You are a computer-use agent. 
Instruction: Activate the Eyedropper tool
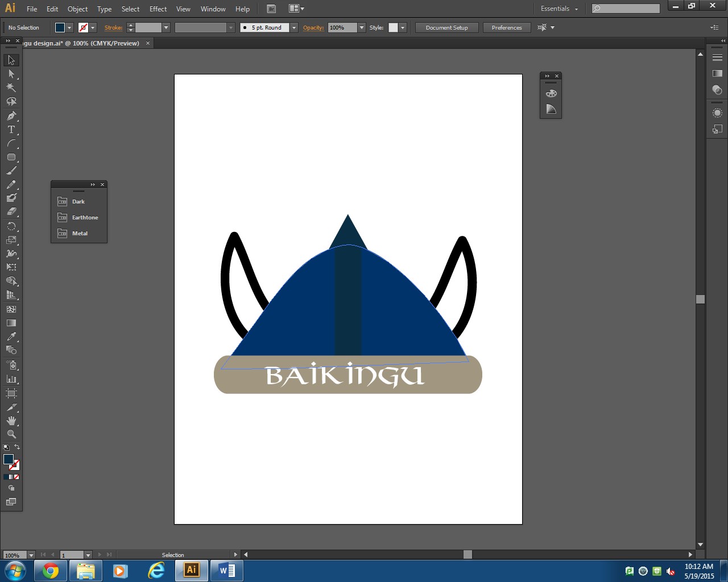pos(11,336)
